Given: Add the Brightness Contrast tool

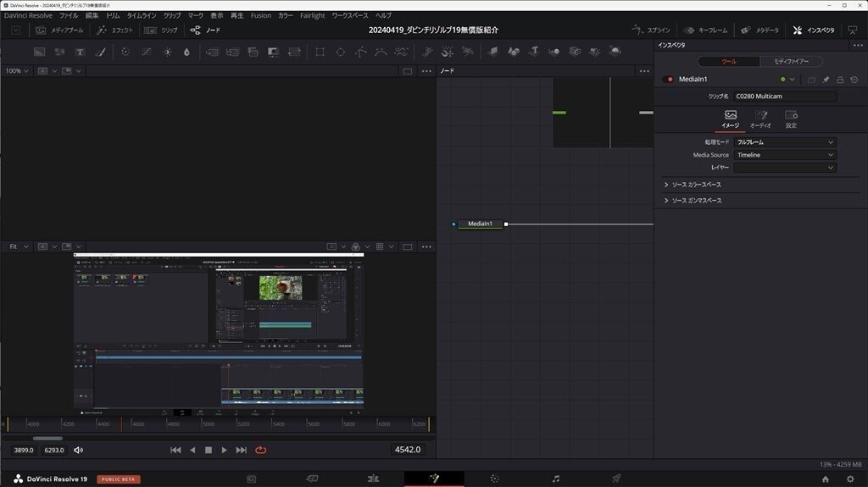Looking at the screenshot, I should click(x=167, y=52).
